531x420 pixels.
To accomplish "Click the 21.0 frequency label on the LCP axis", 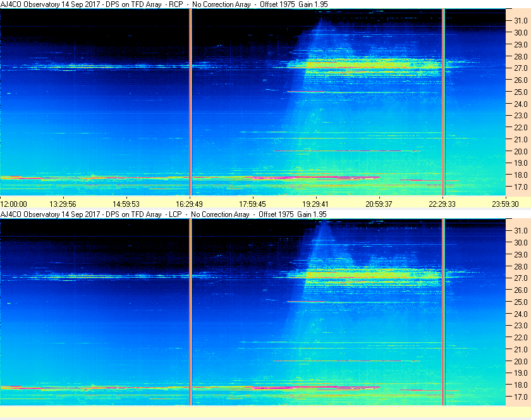I will (521, 349).
